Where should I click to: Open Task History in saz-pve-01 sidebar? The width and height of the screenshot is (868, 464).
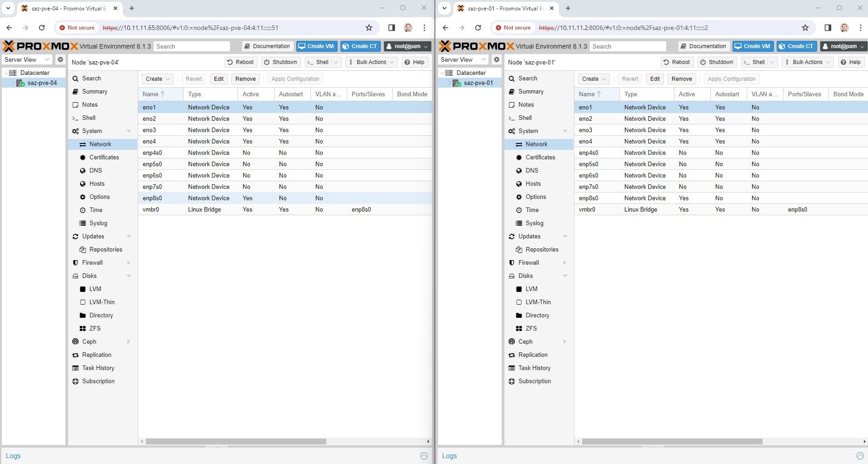point(534,368)
